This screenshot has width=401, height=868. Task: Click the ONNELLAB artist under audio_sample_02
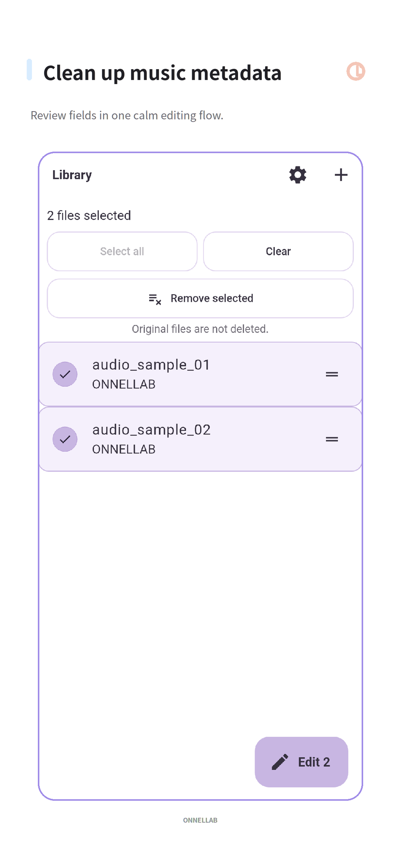click(124, 449)
